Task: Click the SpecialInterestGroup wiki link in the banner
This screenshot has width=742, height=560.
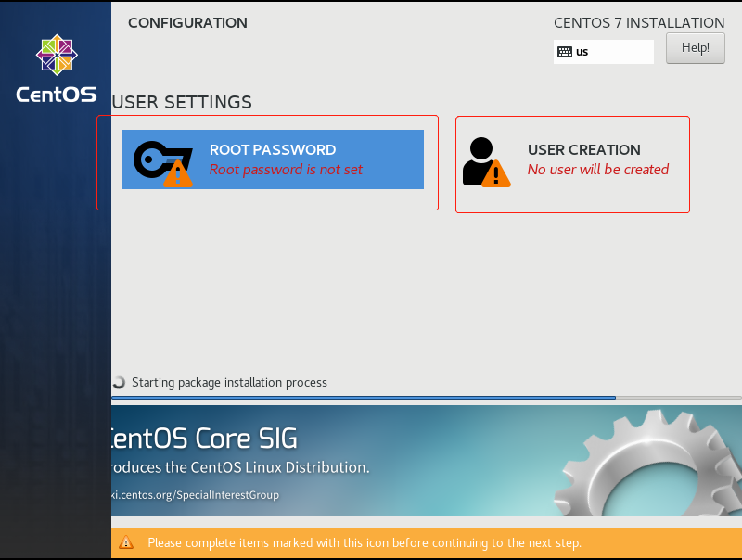Action: click(195, 495)
